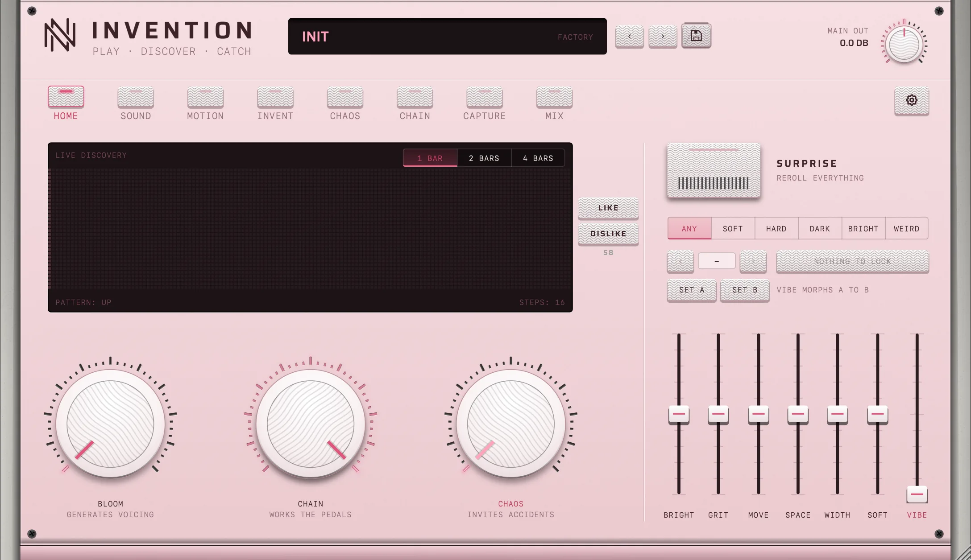
Task: Click the 'LIVE DISCOVERY' heading
Action: tap(91, 156)
